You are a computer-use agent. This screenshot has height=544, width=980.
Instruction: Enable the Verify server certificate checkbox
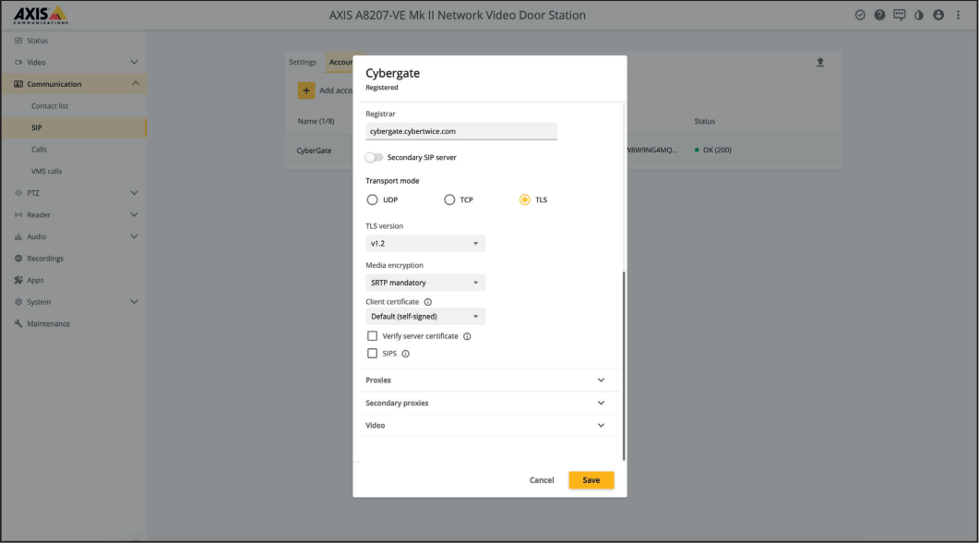[x=373, y=335]
